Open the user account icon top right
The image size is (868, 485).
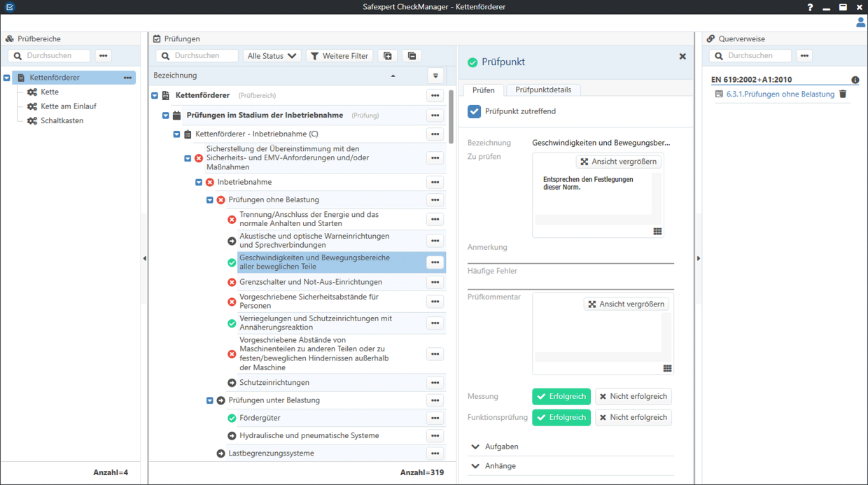[860, 22]
